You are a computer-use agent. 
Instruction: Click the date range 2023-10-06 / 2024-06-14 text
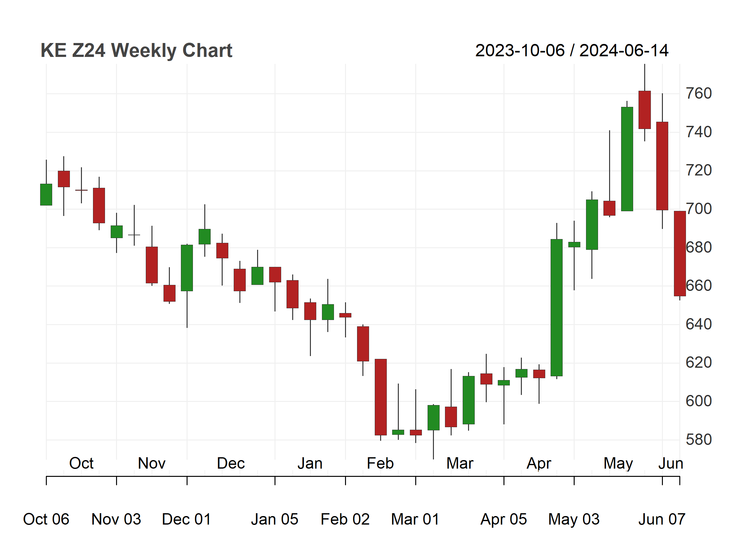pos(572,51)
